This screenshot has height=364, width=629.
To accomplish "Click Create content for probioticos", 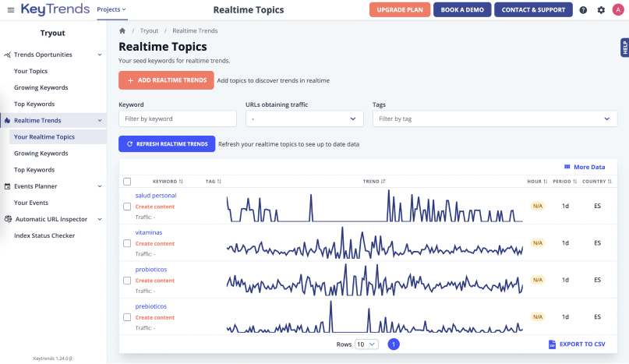I will [x=155, y=281].
